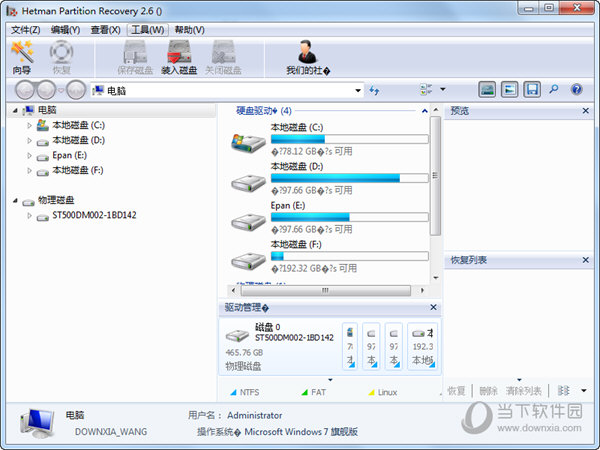Click 恢复 in recovery list bar

(x=457, y=391)
